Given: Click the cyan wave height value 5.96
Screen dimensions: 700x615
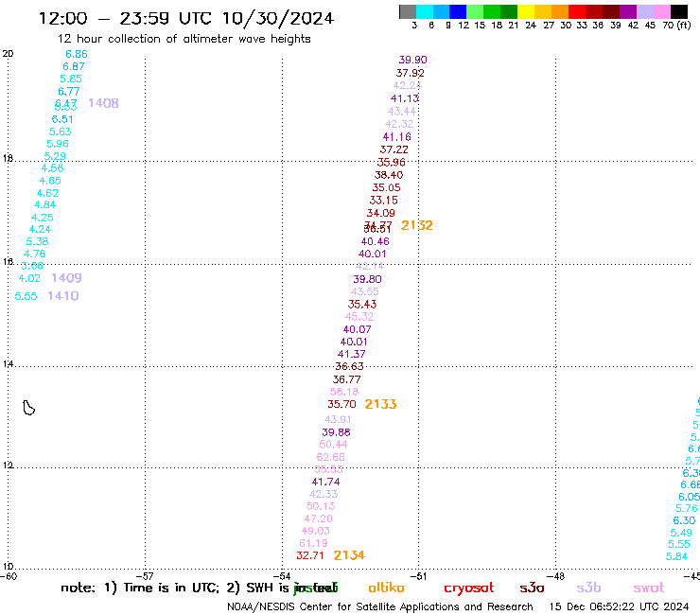Looking at the screenshot, I should pyautogui.click(x=58, y=144).
